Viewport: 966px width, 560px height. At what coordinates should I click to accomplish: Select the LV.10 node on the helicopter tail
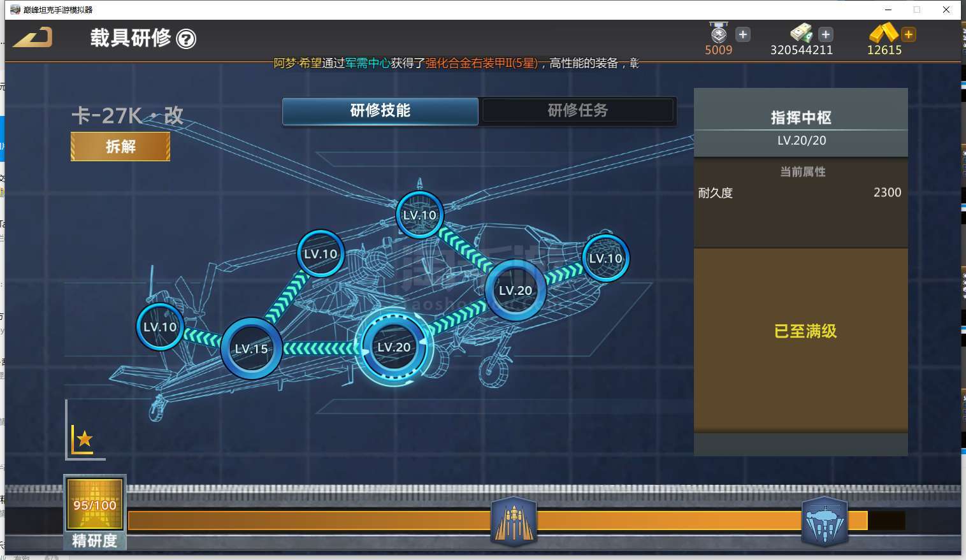pos(160,327)
